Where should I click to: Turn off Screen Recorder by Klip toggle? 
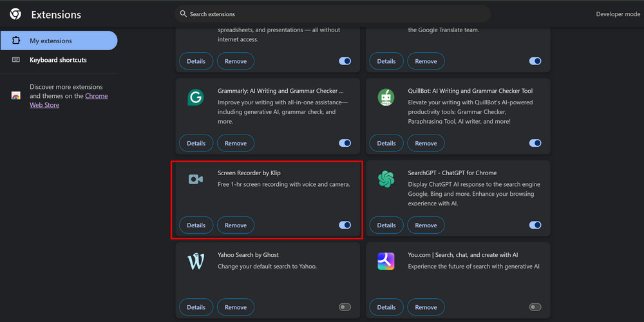click(x=345, y=225)
